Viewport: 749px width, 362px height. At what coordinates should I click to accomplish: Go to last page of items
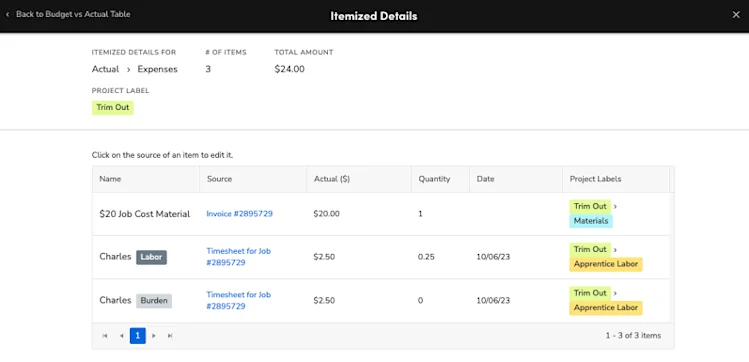coord(170,336)
